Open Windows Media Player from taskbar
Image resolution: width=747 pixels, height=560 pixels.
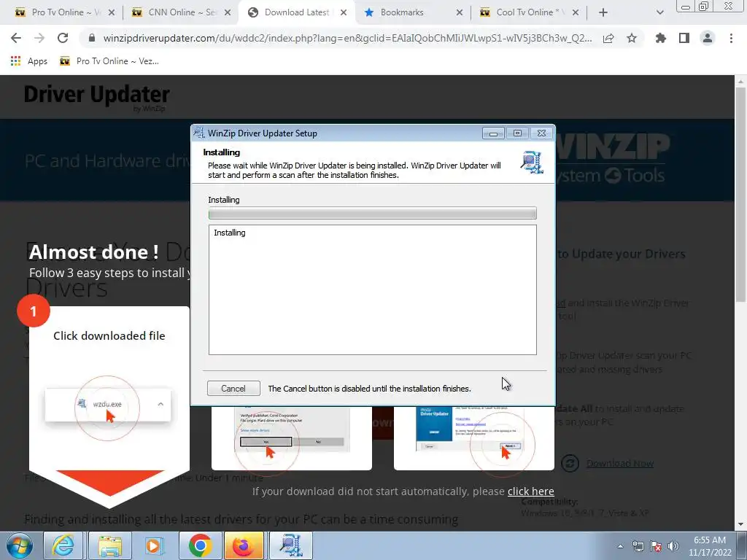point(154,545)
